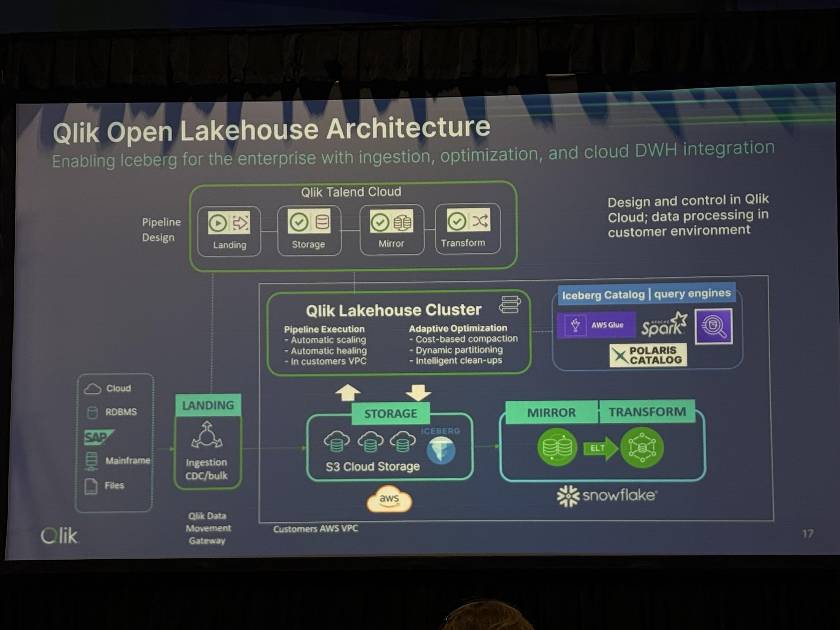Click the Files document icon
This screenshot has height=630, width=840.
click(x=91, y=486)
